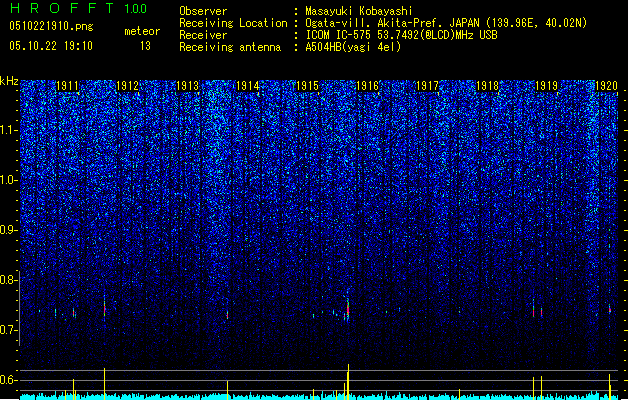Click the 1915 time marker
This screenshot has width=629, height=400.
pos(307,86)
